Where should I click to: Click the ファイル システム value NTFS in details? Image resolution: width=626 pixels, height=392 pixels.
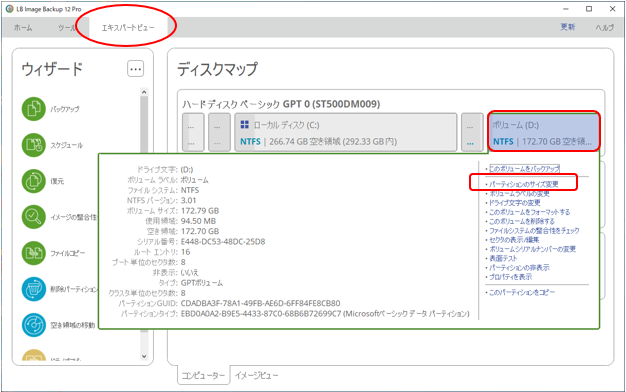pyautogui.click(x=190, y=190)
